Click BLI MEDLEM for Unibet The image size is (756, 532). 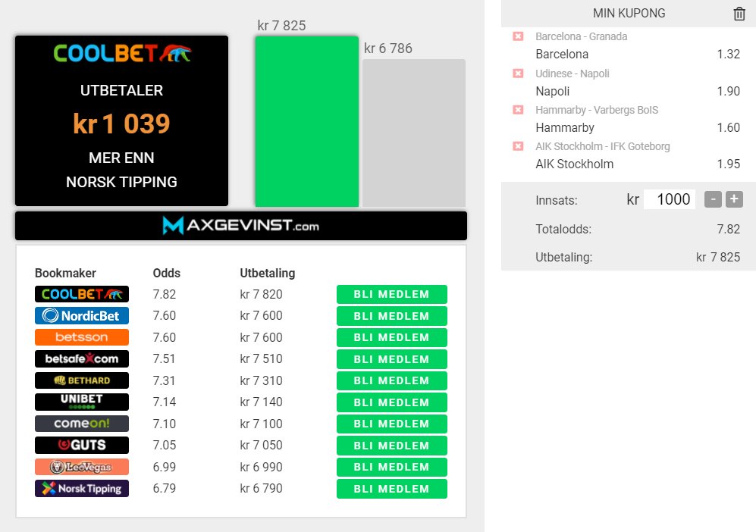[x=391, y=402]
